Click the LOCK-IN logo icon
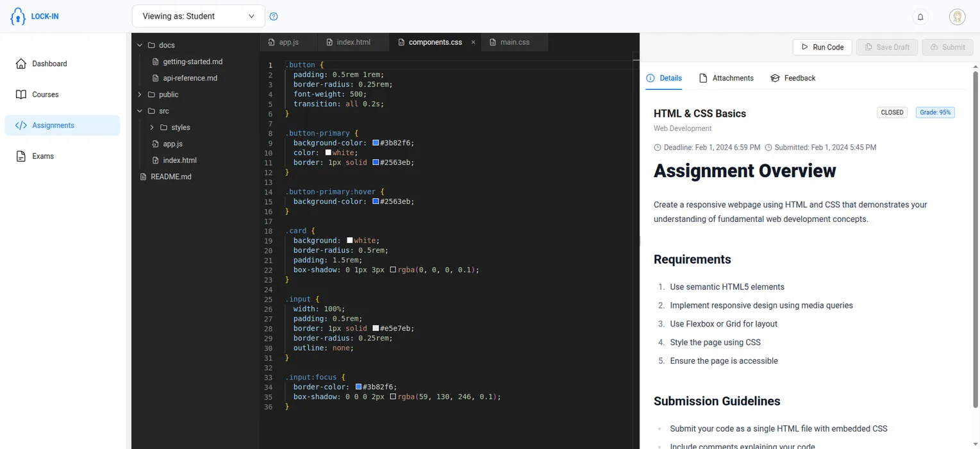The height and width of the screenshot is (449, 980). click(x=18, y=17)
